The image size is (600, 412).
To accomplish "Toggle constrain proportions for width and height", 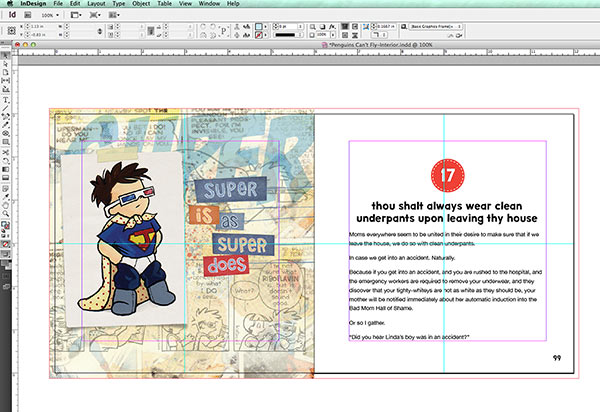I will (x=100, y=31).
